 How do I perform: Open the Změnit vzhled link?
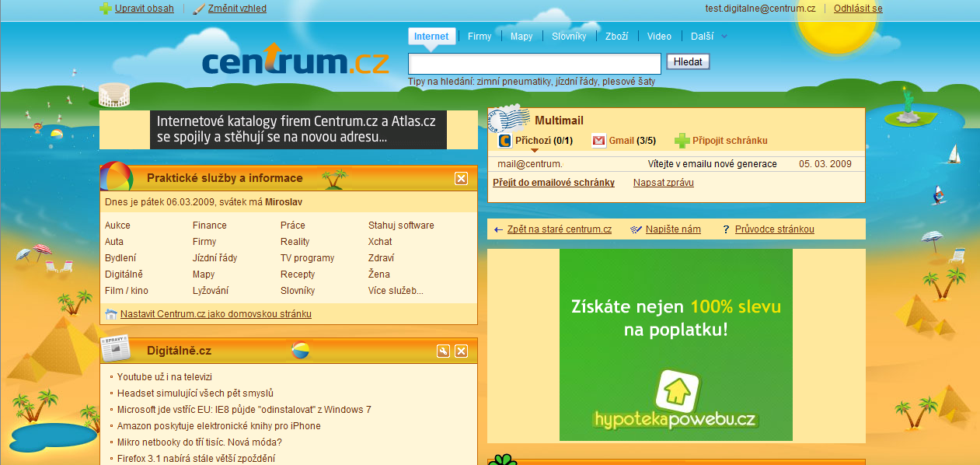tap(237, 9)
